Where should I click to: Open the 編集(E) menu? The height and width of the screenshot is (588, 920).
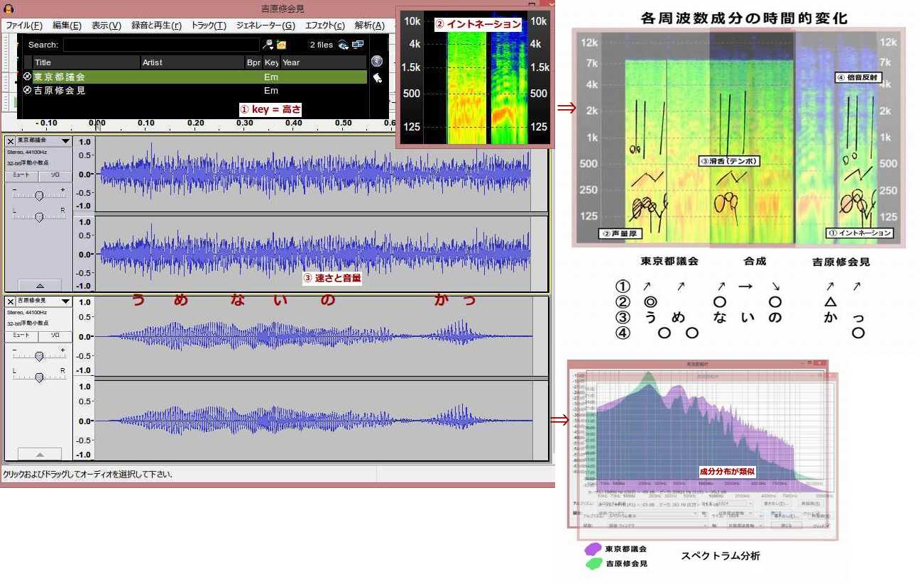coord(67,26)
